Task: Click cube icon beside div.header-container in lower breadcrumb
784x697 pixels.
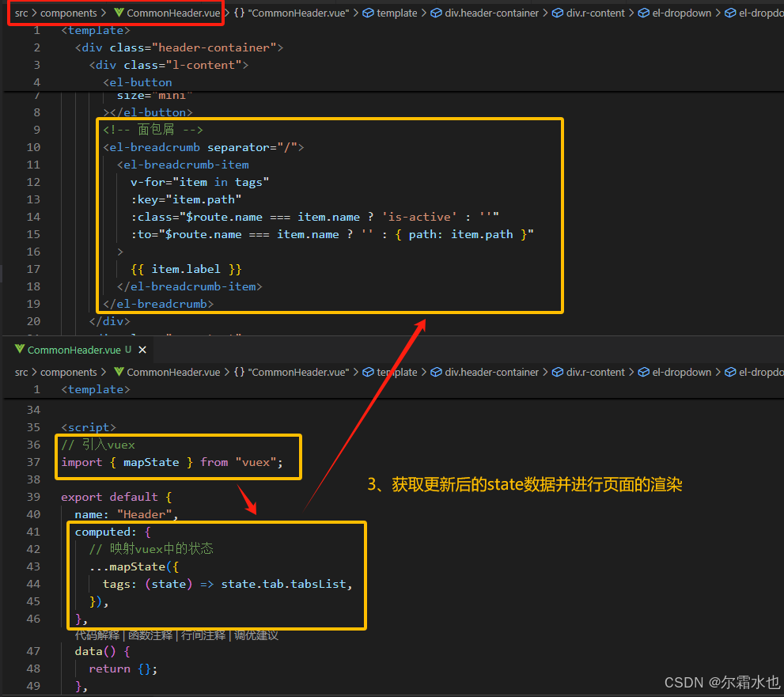Action: 436,372
